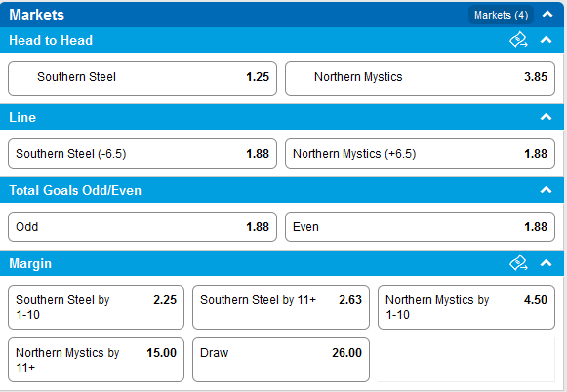The height and width of the screenshot is (392, 567).
Task: Click the cash-out icon in Head to Head header
Action: coord(518,40)
